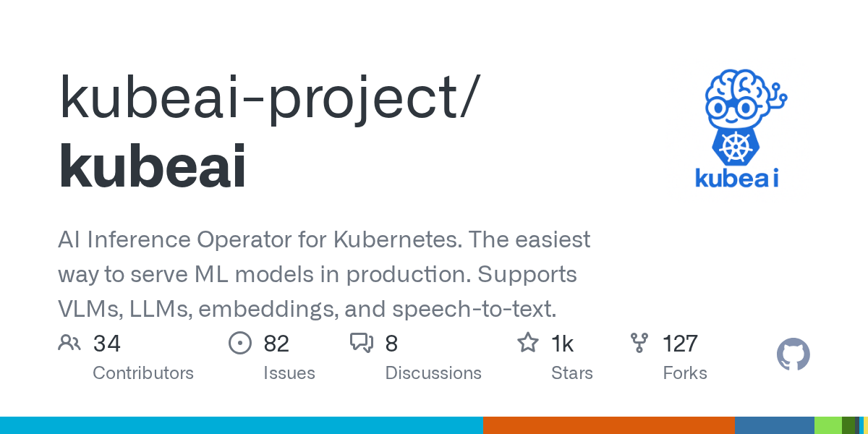Screen dimensions: 868x434
Task: Click the GitHub Octocat logo
Action: coord(793,355)
